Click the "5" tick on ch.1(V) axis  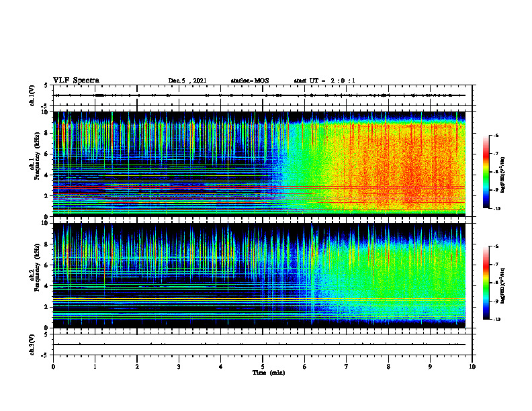click(x=46, y=85)
